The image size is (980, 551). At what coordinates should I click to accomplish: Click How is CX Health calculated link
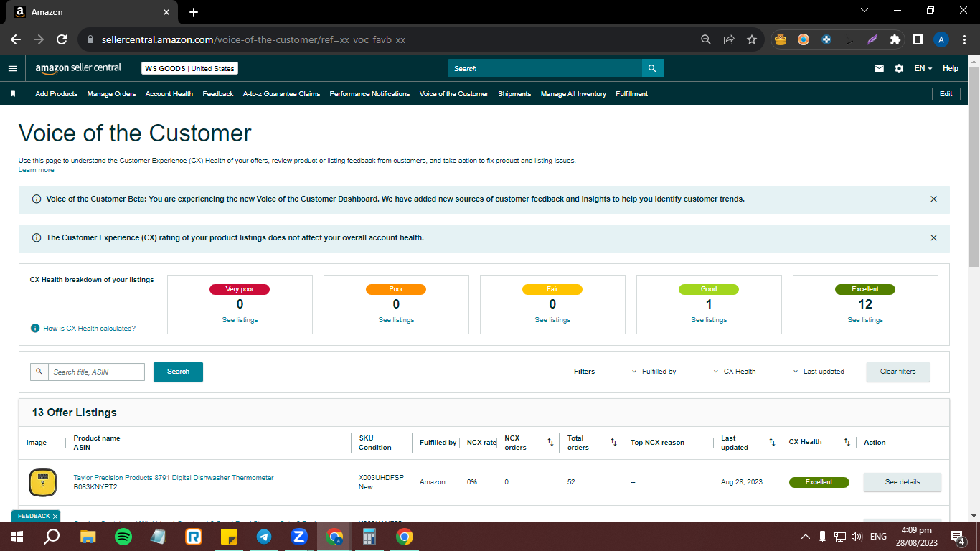tap(89, 328)
